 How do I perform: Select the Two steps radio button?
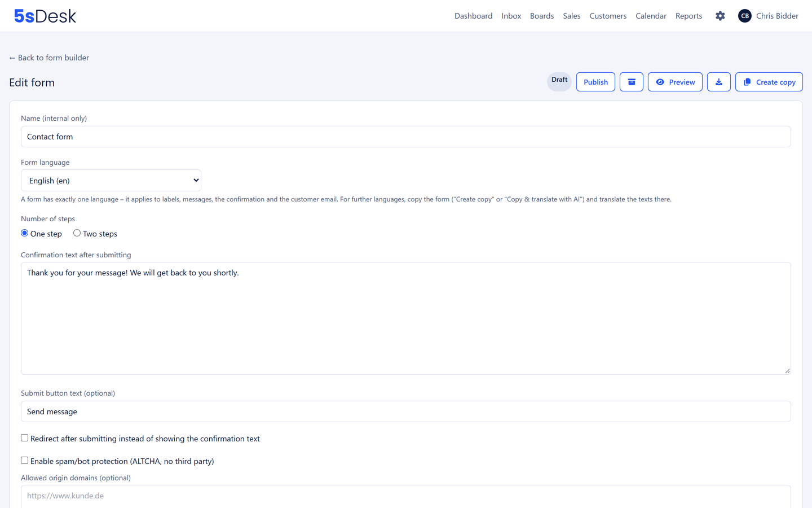pos(77,233)
